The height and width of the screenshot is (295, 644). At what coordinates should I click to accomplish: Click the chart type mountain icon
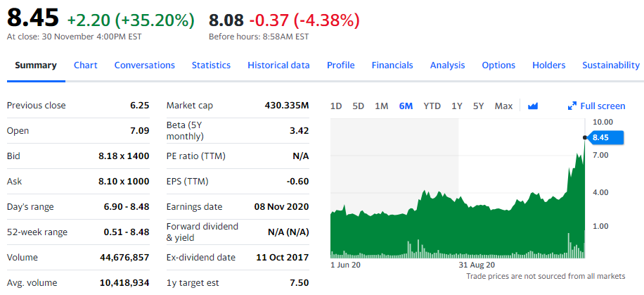[x=533, y=106]
